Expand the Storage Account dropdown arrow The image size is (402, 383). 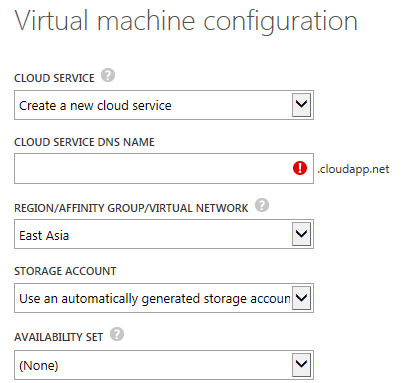(301, 298)
